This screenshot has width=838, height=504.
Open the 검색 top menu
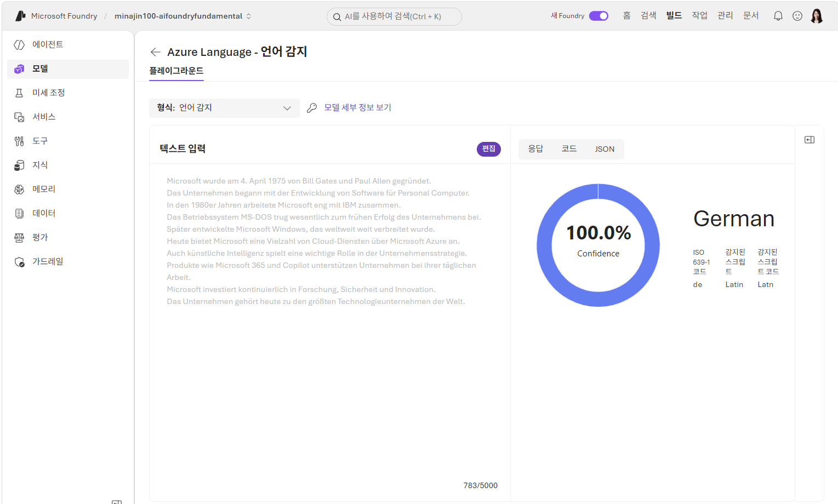coord(648,15)
